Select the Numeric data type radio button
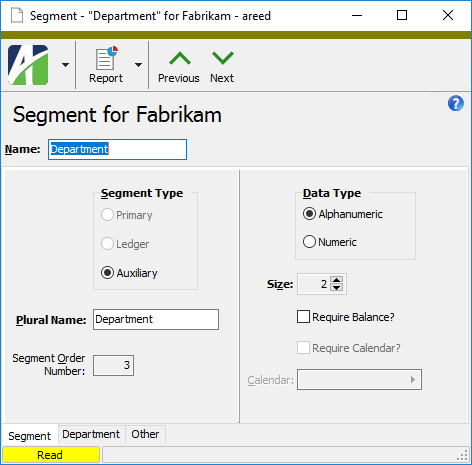Viewport: 472px width, 465px height. tap(309, 242)
